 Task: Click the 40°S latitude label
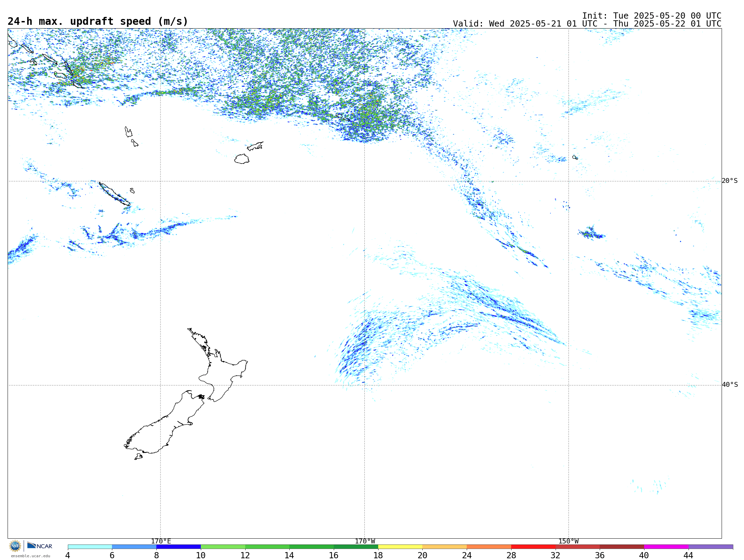[730, 385]
